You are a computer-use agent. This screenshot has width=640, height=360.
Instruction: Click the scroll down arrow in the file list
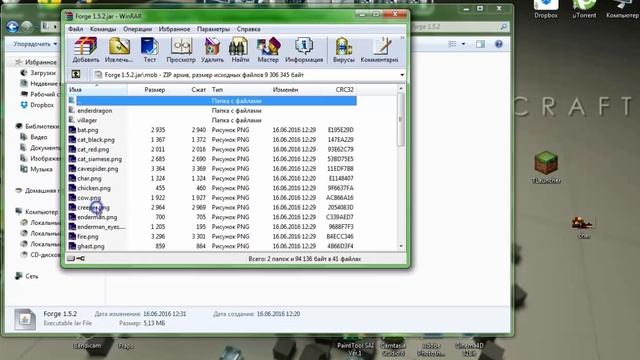[401, 246]
